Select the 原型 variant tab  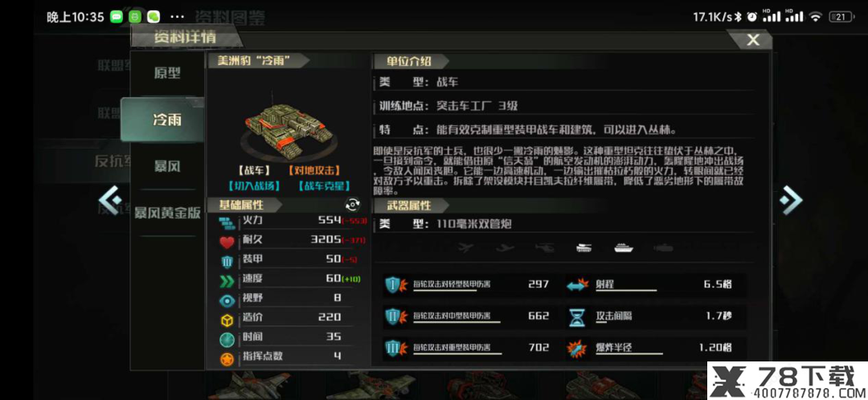[x=167, y=74]
